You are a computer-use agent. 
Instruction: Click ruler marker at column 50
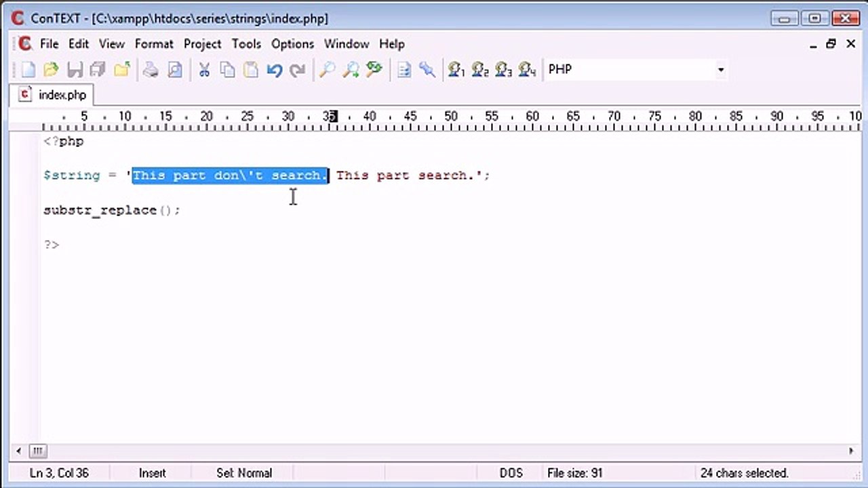point(451,117)
